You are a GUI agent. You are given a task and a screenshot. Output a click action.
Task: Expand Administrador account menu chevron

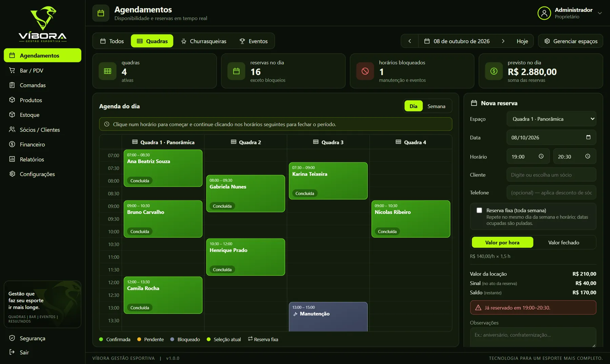tap(600, 13)
